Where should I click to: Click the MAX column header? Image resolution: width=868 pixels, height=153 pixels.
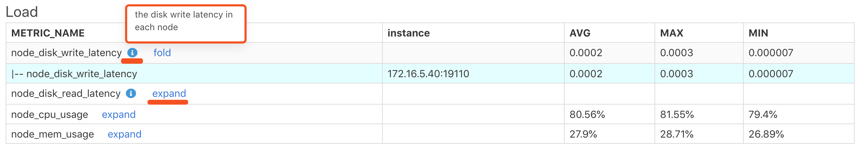click(671, 33)
